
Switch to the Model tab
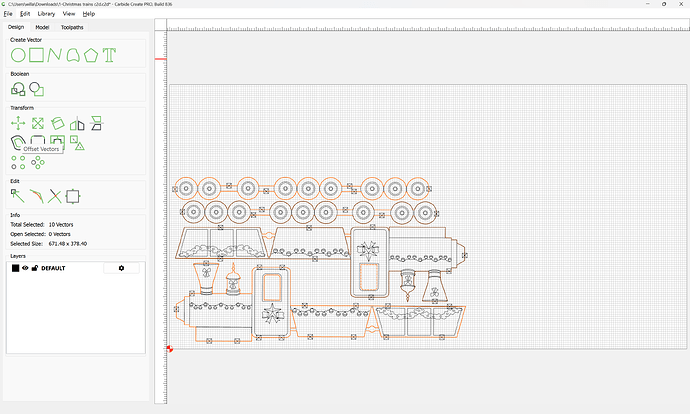[x=42, y=27]
